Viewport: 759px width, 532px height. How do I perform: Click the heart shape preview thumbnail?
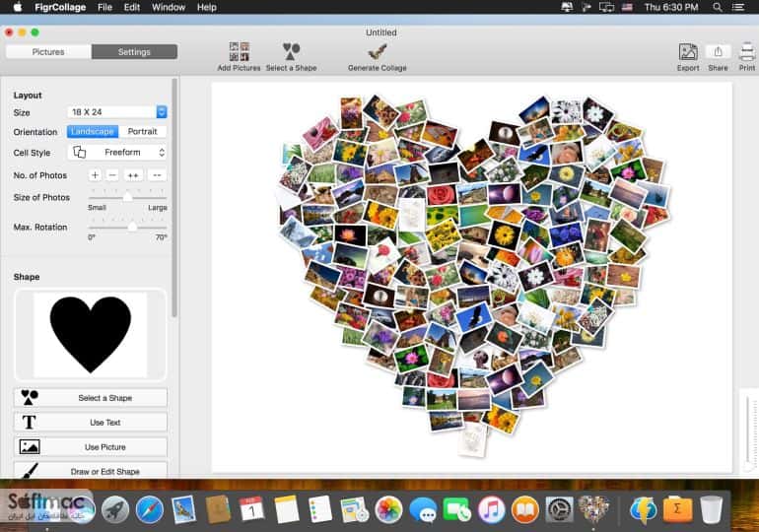[x=91, y=335]
